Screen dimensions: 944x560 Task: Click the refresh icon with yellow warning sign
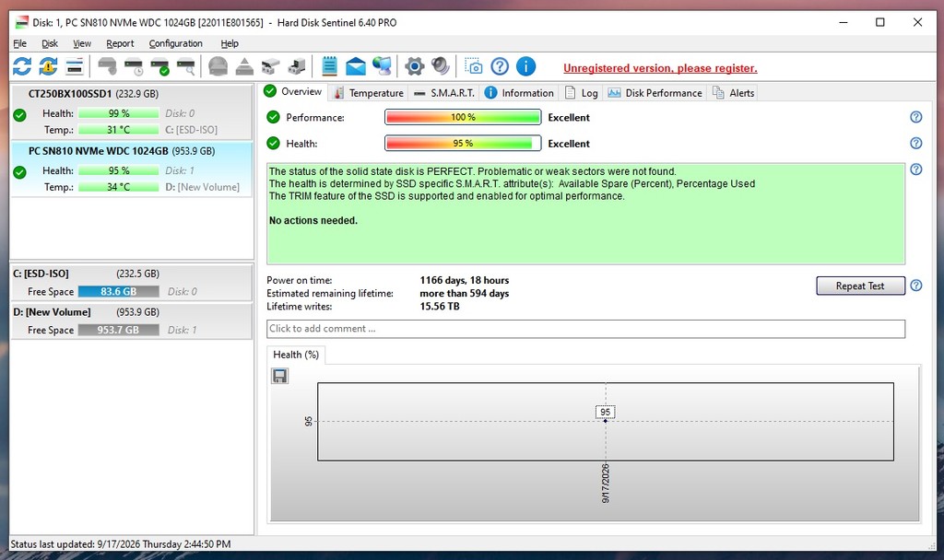(48, 66)
